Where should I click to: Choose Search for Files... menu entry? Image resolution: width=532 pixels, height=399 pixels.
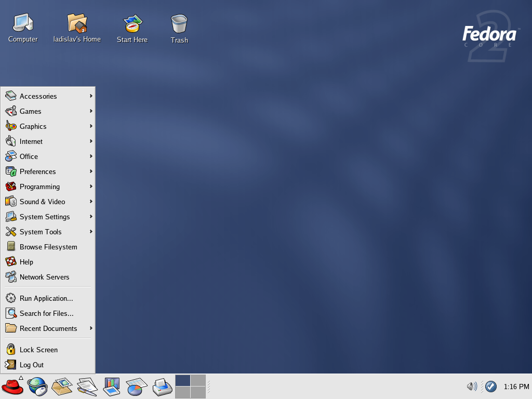48,313
